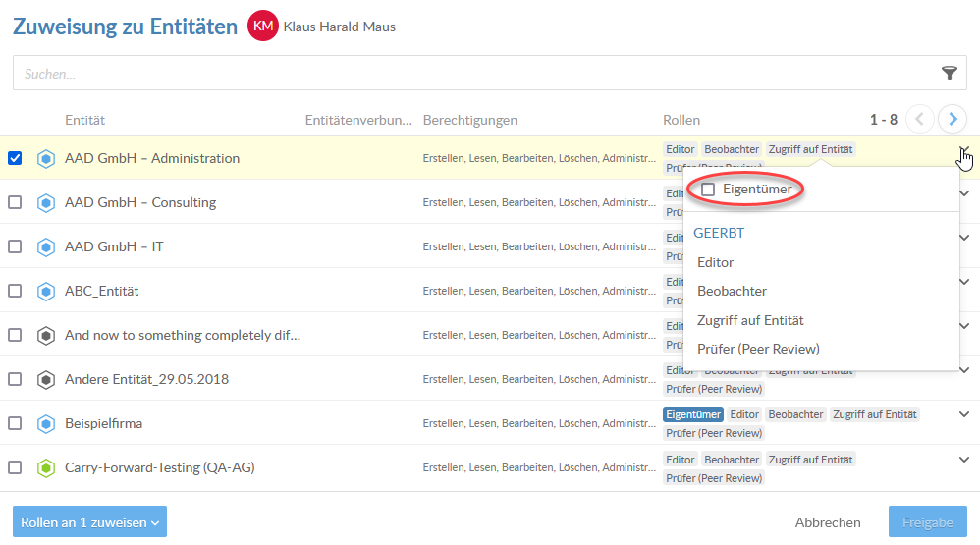Click the Berechtigungen column header
Viewport: 980px width, 545px height.
pos(470,120)
